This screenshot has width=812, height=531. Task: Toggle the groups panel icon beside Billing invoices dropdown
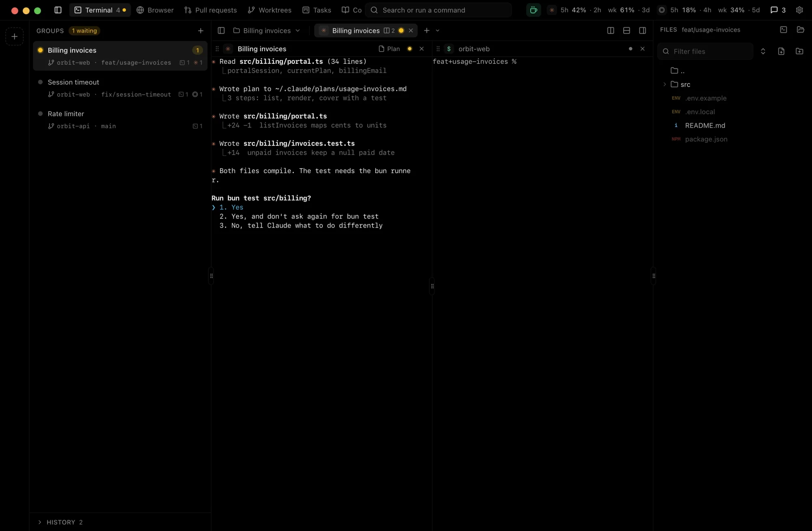[221, 30]
